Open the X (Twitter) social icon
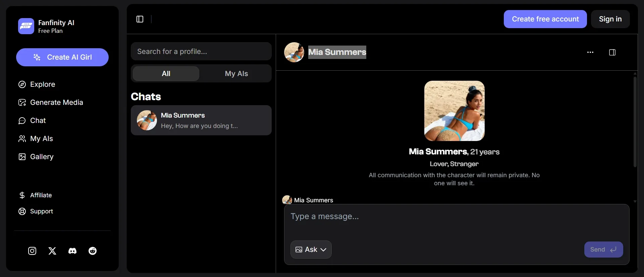The height and width of the screenshot is (277, 644). coord(52,251)
